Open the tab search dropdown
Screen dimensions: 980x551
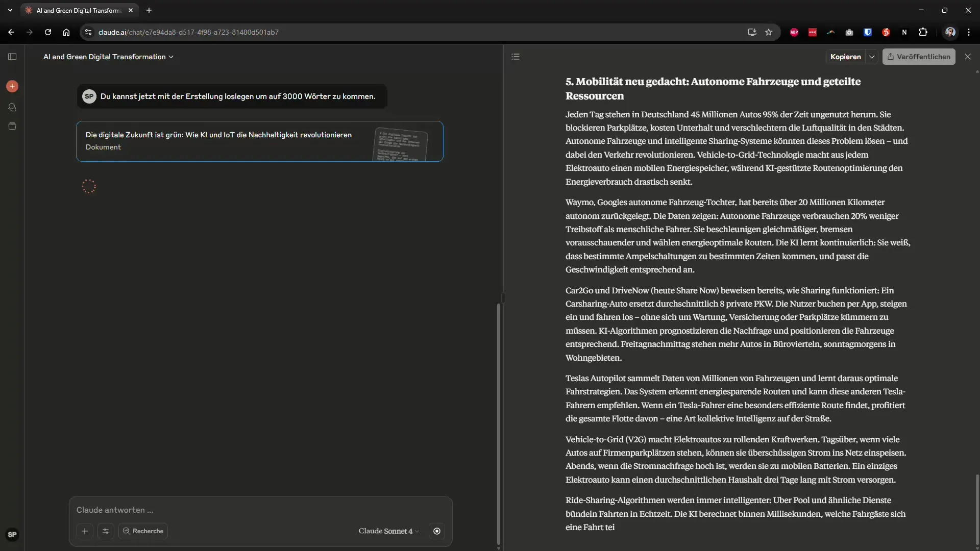click(10, 10)
